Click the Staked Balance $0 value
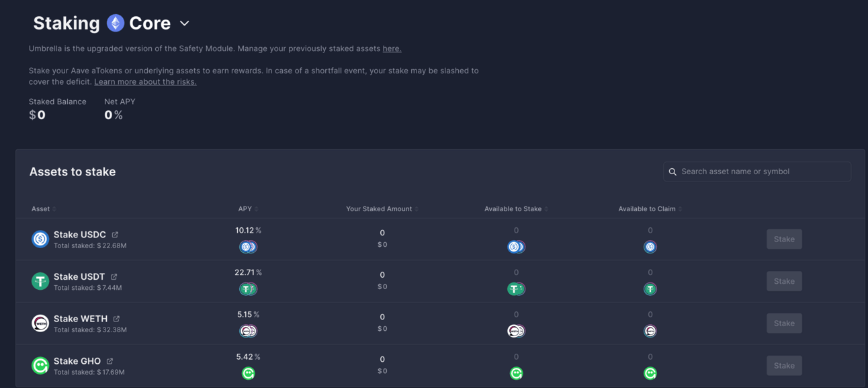Viewport: 868px width, 388px height. [37, 115]
